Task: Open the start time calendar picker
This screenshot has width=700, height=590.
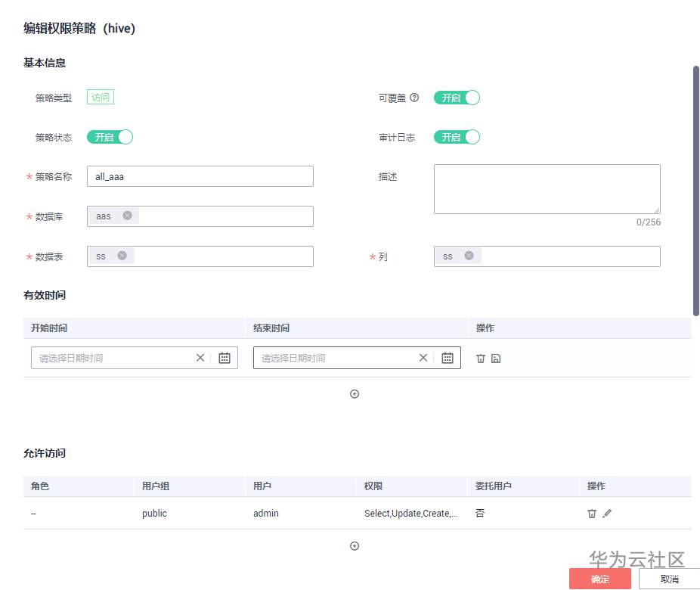Action: pos(225,357)
